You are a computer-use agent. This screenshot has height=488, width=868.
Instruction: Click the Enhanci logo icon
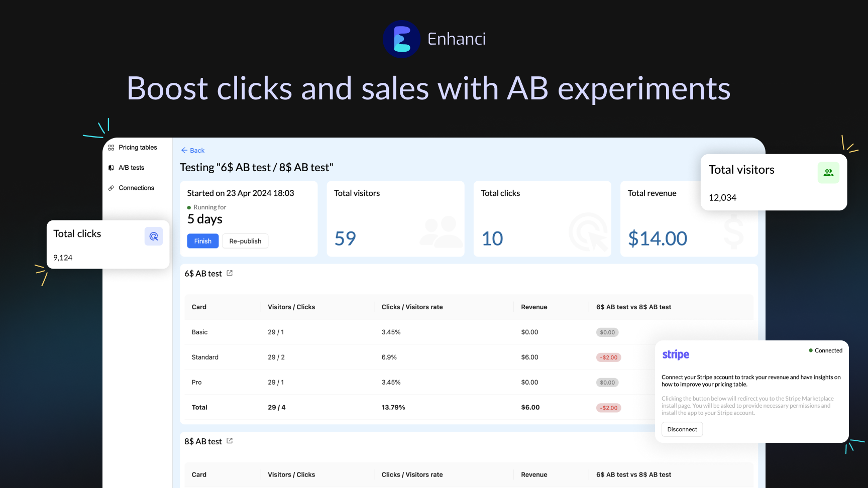pos(401,39)
